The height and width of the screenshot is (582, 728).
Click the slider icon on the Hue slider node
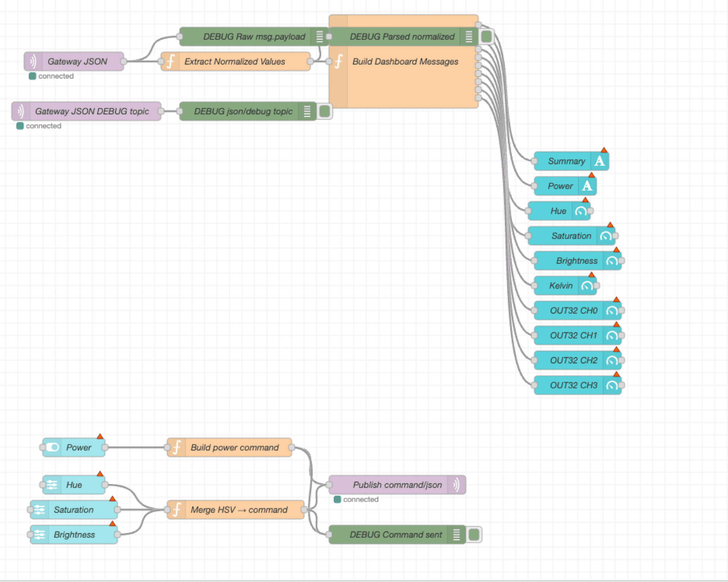pyautogui.click(x=52, y=485)
